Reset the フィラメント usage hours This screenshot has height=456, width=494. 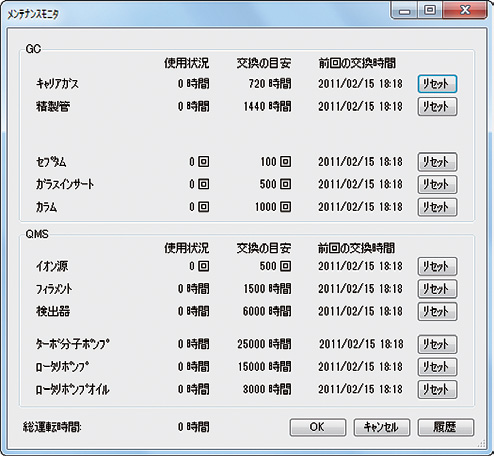coord(437,289)
